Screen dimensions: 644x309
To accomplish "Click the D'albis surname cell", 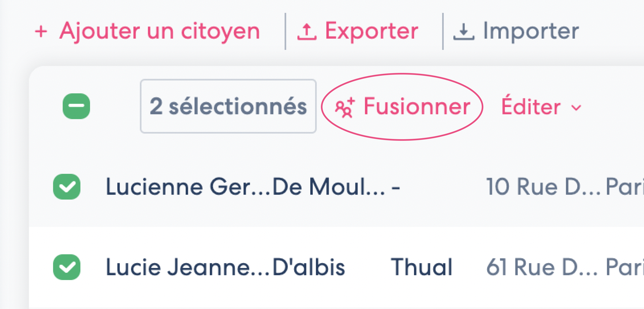I will click(309, 267).
